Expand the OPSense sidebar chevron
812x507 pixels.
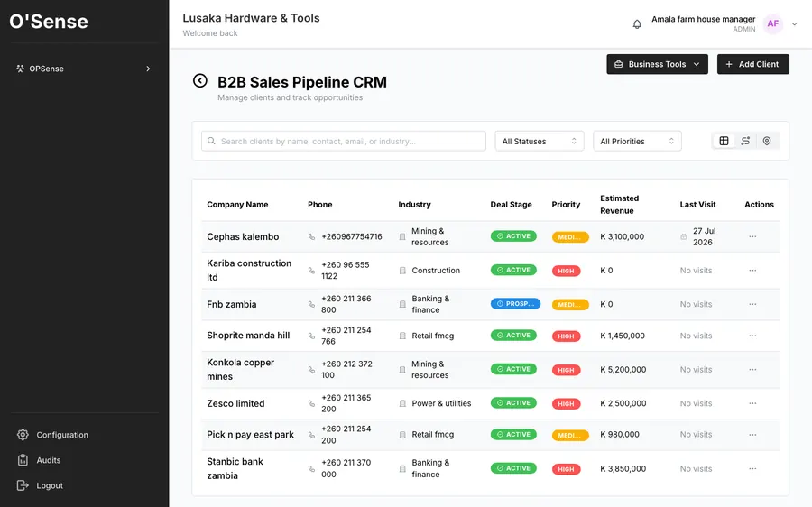(148, 69)
